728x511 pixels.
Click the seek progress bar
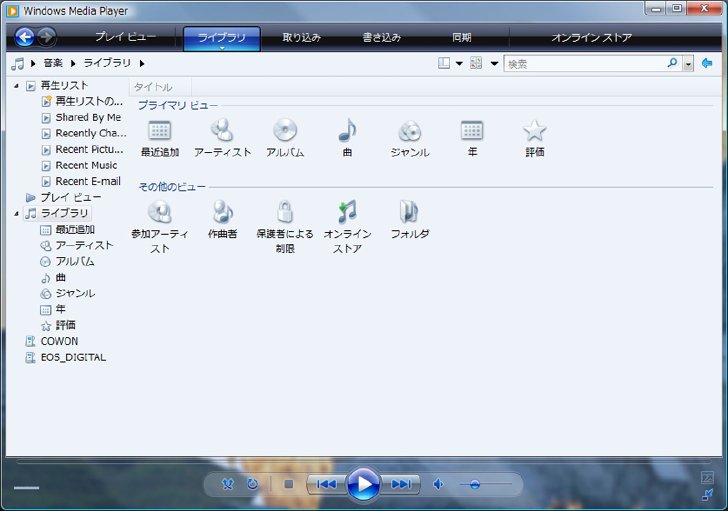tap(364, 462)
